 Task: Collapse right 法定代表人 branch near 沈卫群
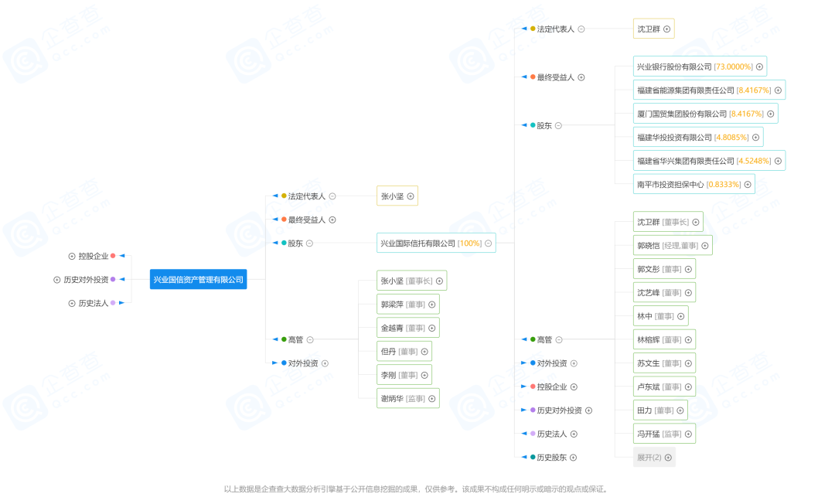coord(581,29)
